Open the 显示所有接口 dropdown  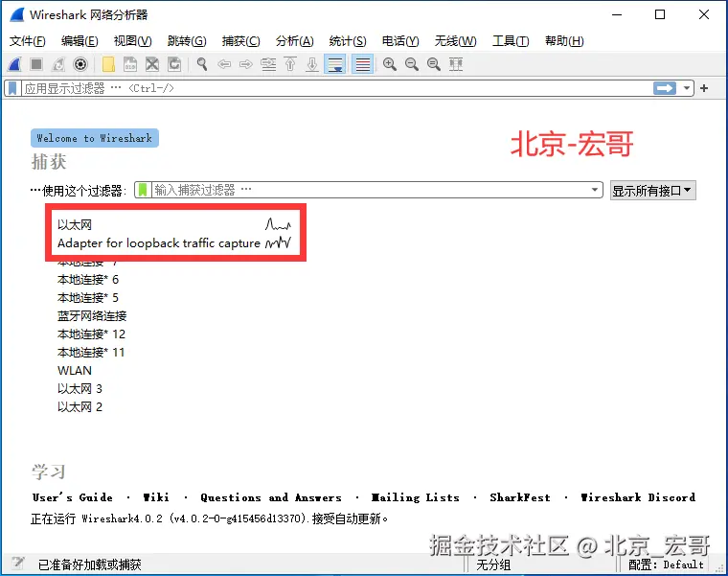[652, 191]
